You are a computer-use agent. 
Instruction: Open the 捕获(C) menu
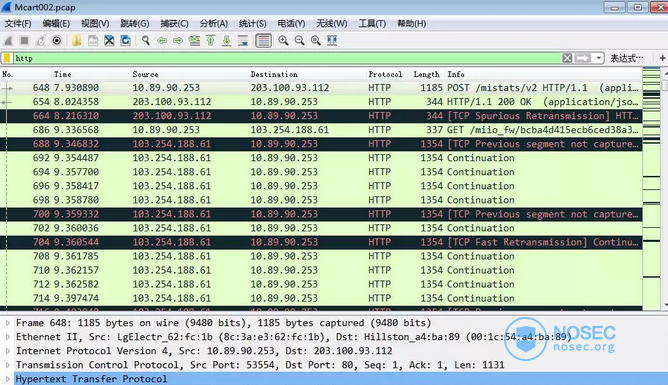[x=174, y=24]
